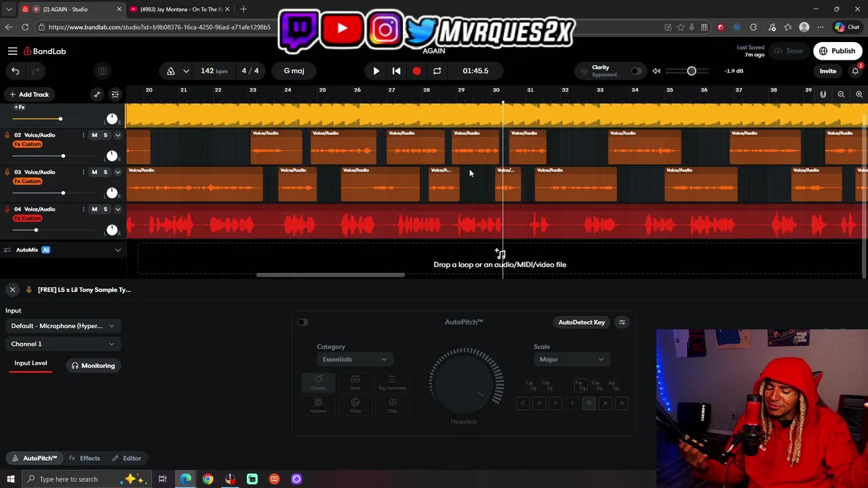The width and height of the screenshot is (868, 488).
Task: Open the automation curve tool
Action: (x=97, y=94)
